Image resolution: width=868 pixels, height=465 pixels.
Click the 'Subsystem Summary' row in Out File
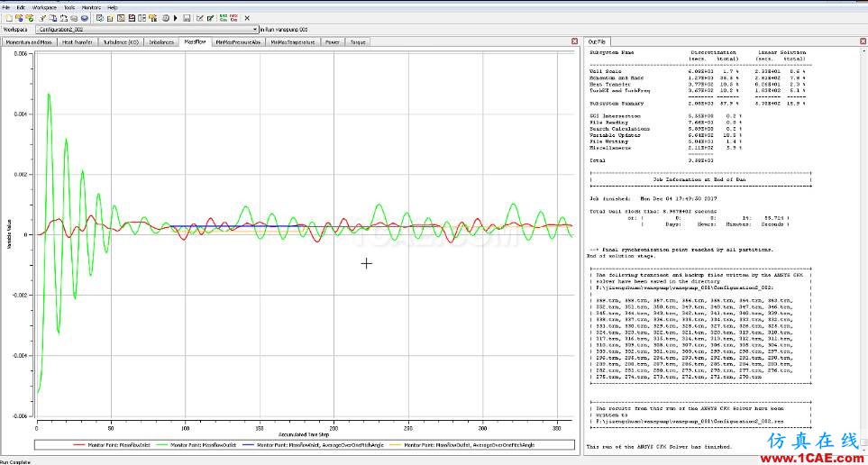[698, 104]
